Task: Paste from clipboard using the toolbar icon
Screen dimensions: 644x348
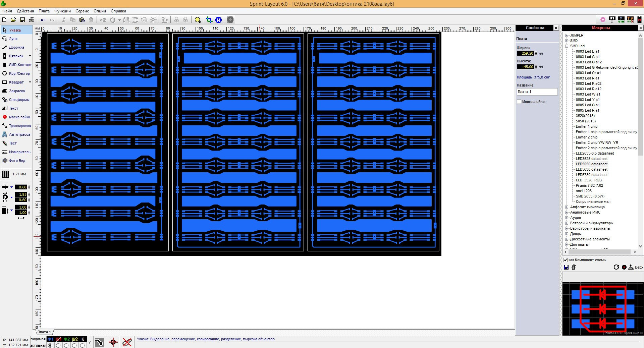Action: click(82, 20)
